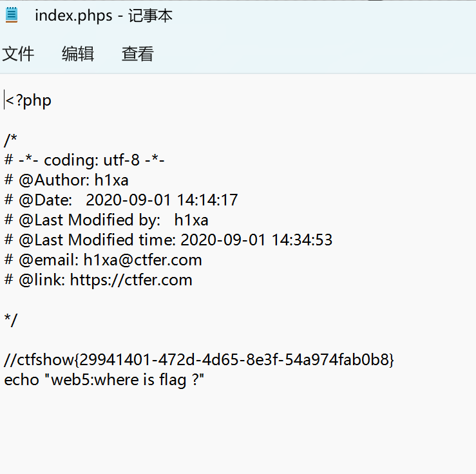Viewport: 476px width, 474px height.
Task: Click the Notepad app icon in title bar
Action: click(12, 14)
